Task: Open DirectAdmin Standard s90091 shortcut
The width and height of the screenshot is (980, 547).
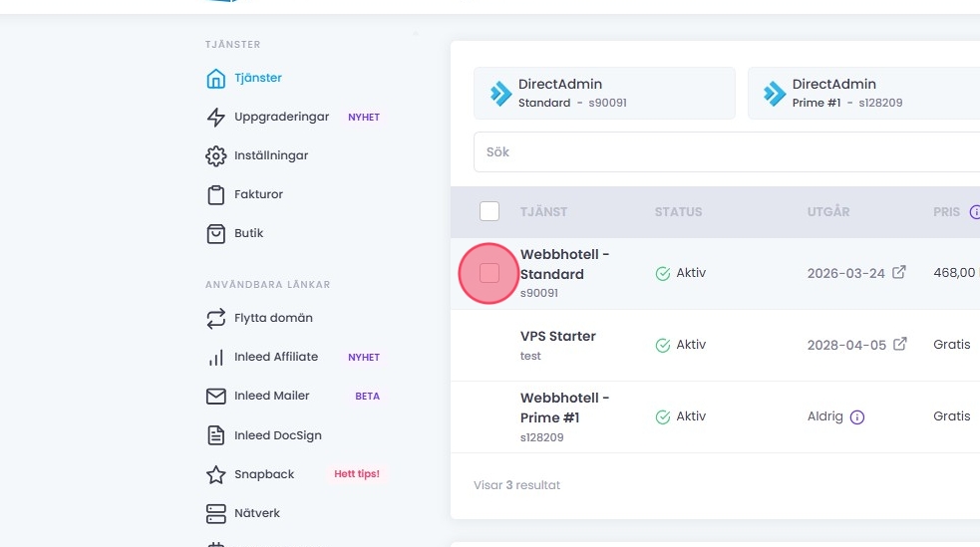Action: [x=604, y=93]
